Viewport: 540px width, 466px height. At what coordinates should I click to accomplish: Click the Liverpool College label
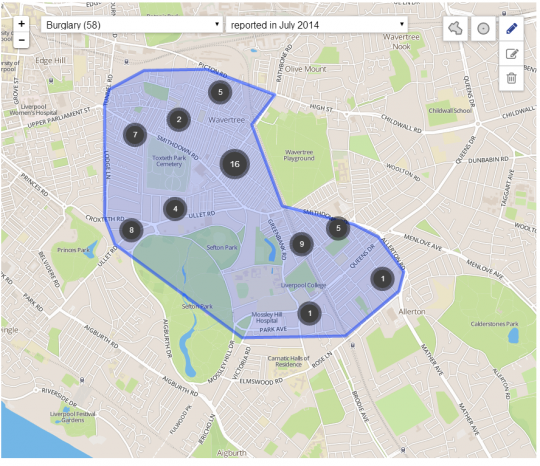tap(303, 285)
